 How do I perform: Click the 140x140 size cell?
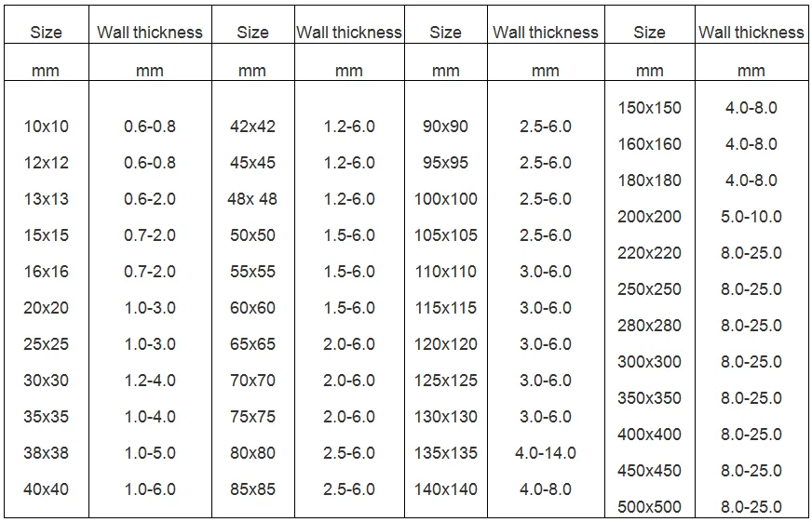coord(445,489)
